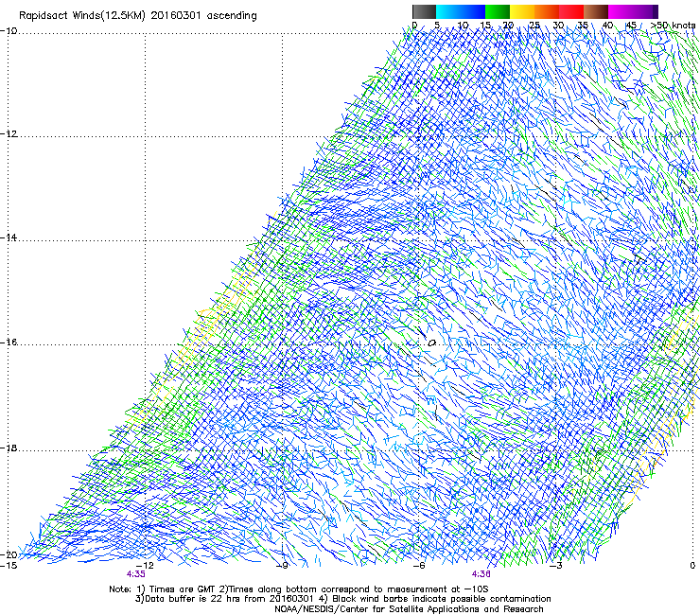Image resolution: width=700 pixels, height=615 pixels.
Task: Click the 'Rapidscat Winds(12.5KM)' title text
Action: 82,16
